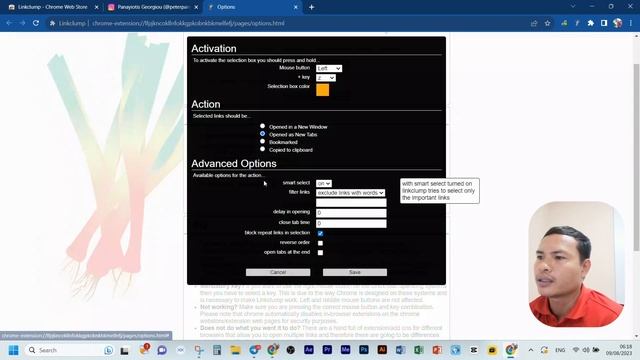Switch to Linkclump Chrome Web Store tab
Viewport: 640px width, 360px height.
[53, 7]
